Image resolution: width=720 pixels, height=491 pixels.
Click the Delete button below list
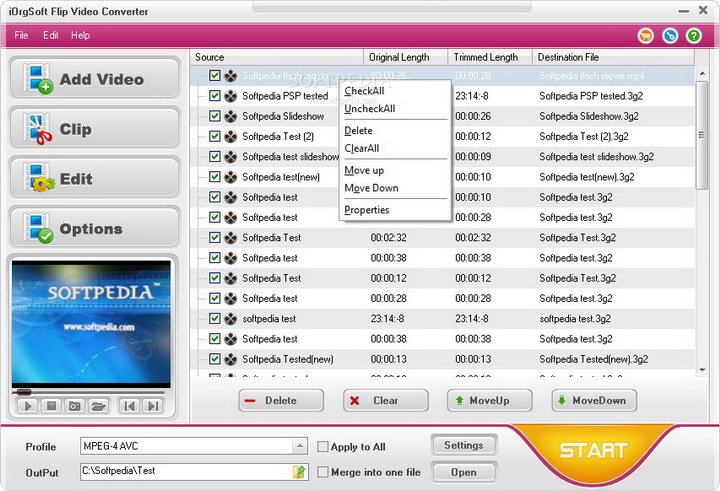pyautogui.click(x=281, y=401)
